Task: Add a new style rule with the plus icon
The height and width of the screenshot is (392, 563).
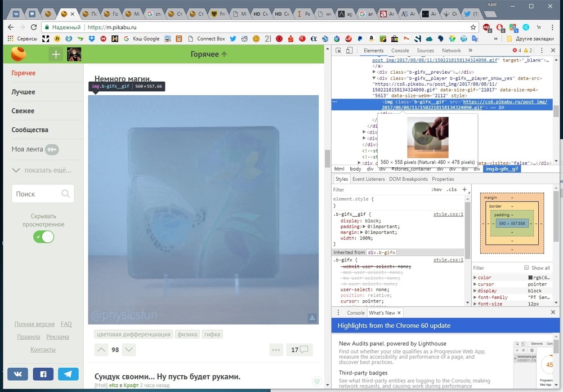Action: (464, 190)
